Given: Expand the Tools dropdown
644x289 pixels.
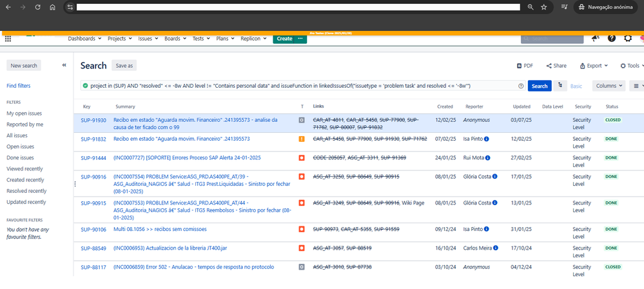Looking at the screenshot, I should [632, 66].
